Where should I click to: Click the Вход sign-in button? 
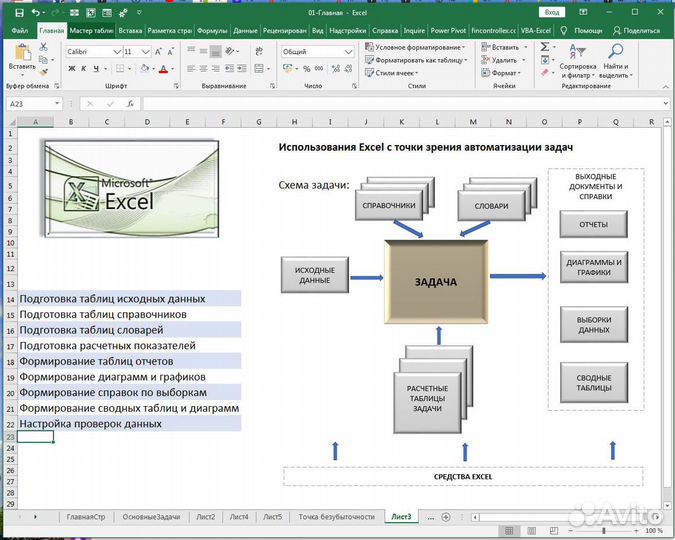[552, 12]
